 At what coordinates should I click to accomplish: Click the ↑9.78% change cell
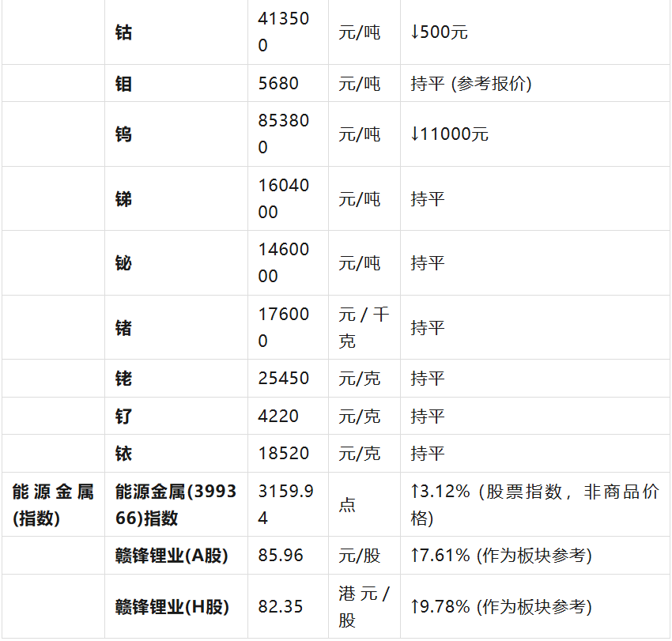(x=500, y=607)
